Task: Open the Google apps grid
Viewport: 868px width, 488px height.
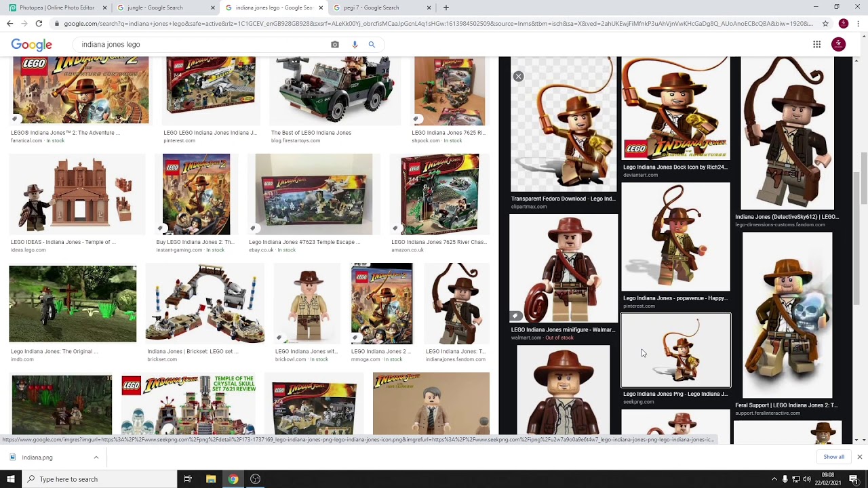Action: (817, 45)
